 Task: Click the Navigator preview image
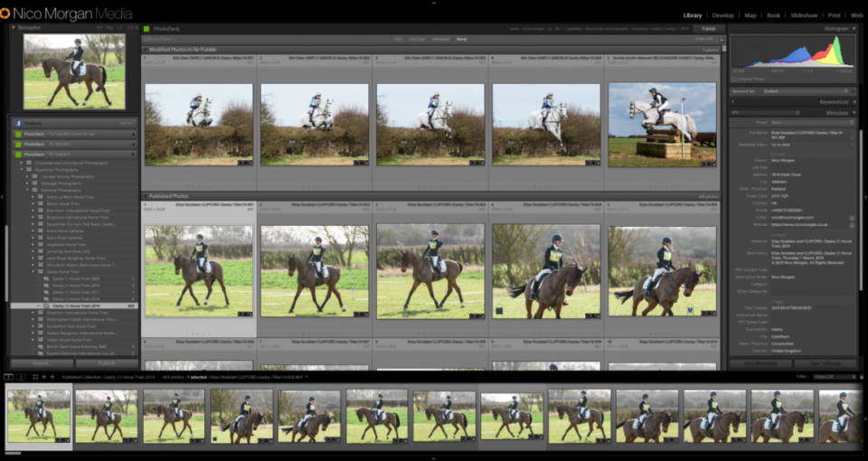click(74, 71)
